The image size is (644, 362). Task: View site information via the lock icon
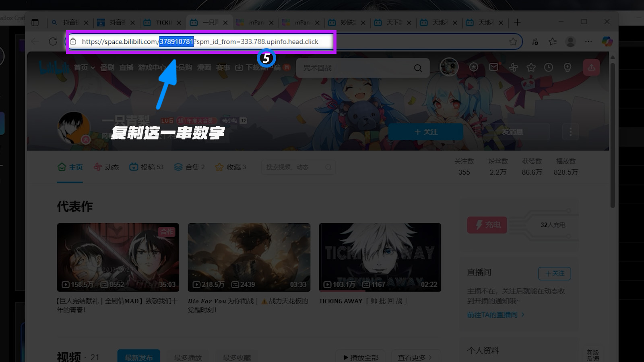(73, 41)
